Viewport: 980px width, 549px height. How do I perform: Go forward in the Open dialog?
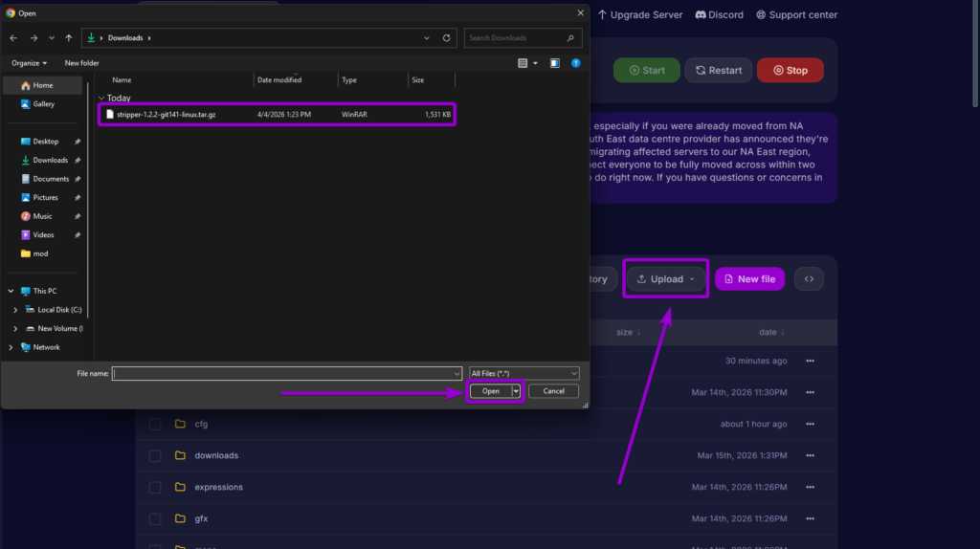[x=33, y=38]
